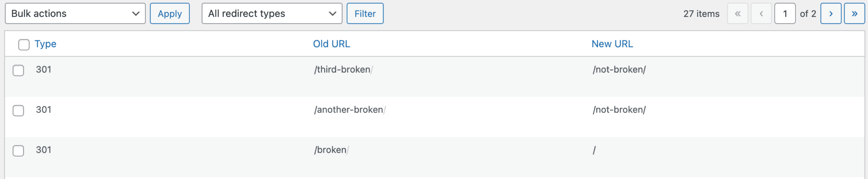Click the /broken/ old URL text

pos(331,150)
